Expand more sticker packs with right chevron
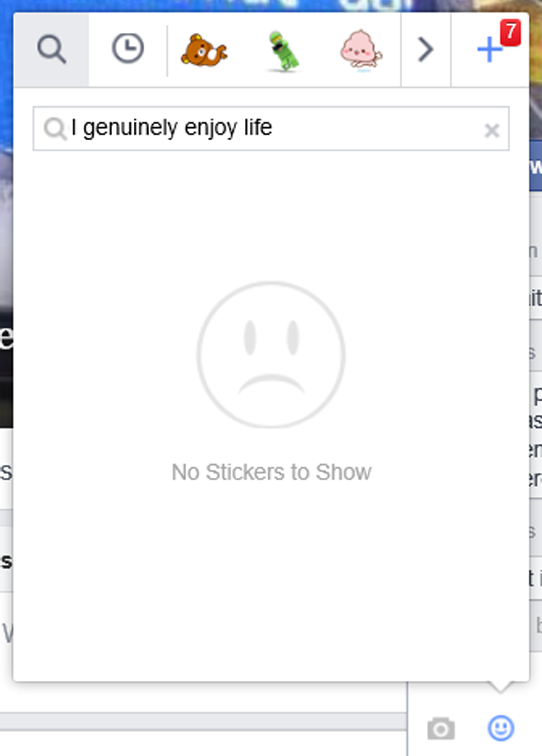This screenshot has height=756, width=542. (426, 49)
